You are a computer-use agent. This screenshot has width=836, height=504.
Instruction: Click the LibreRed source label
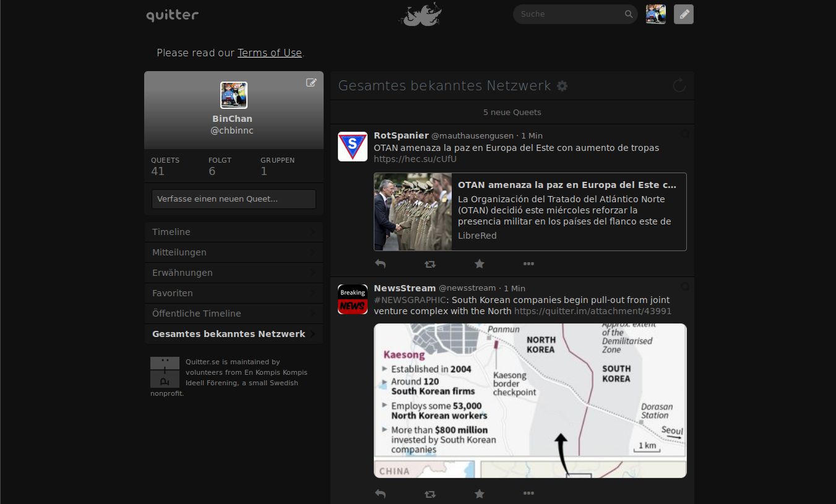pos(477,236)
